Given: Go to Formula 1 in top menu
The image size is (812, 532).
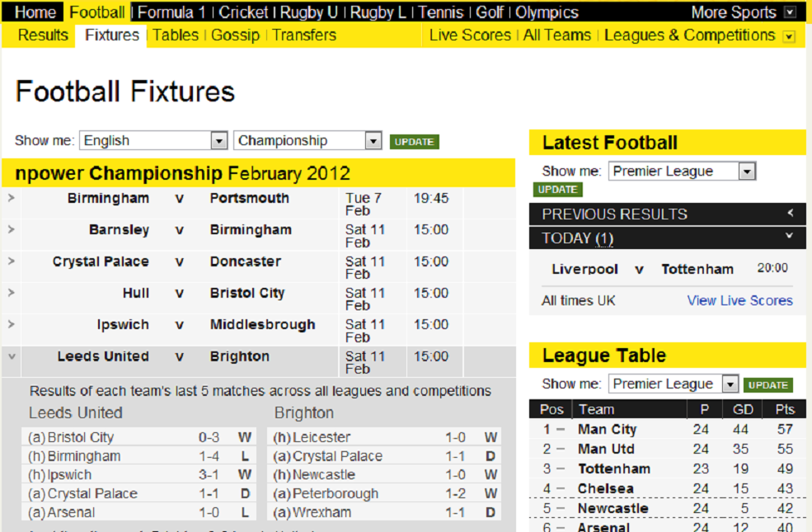Looking at the screenshot, I should coord(171,12).
